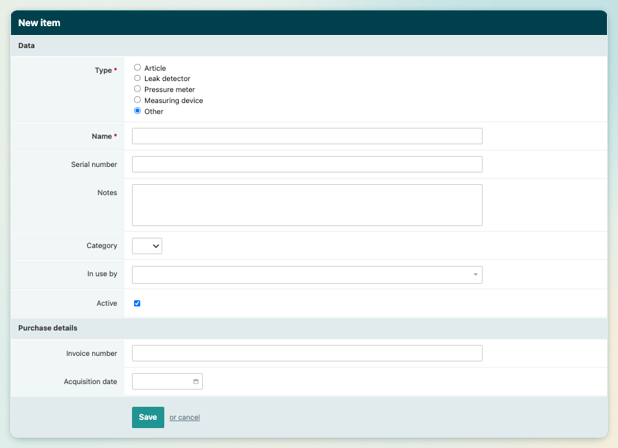Pick Measuring device as the type
The image size is (618, 448).
coord(138,100)
